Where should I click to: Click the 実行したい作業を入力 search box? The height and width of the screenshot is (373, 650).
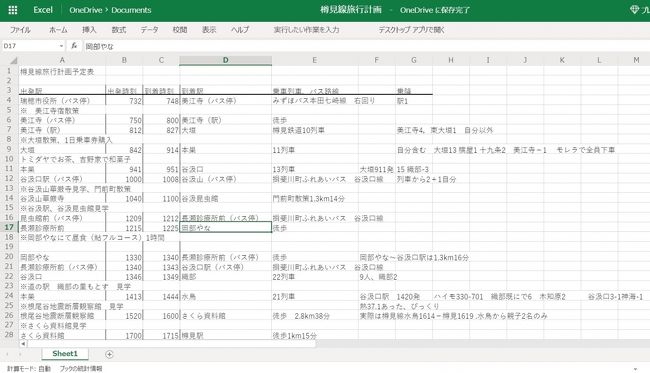tap(306, 30)
